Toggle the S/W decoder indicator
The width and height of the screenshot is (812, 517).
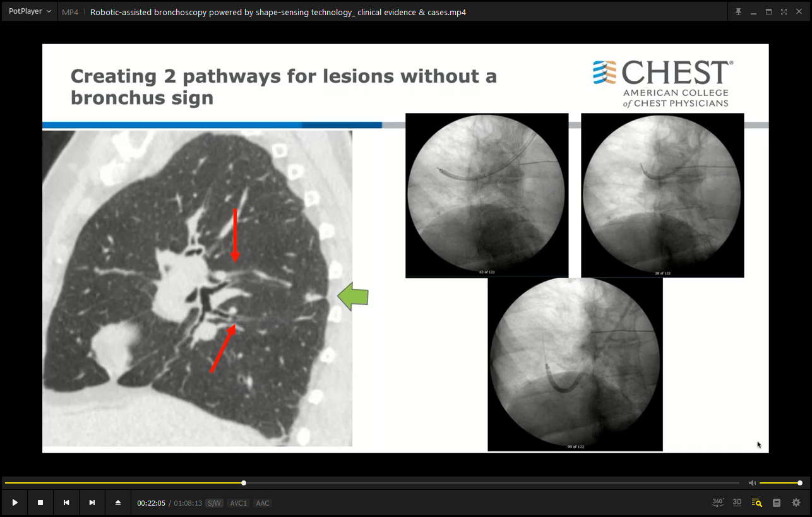[x=215, y=503]
